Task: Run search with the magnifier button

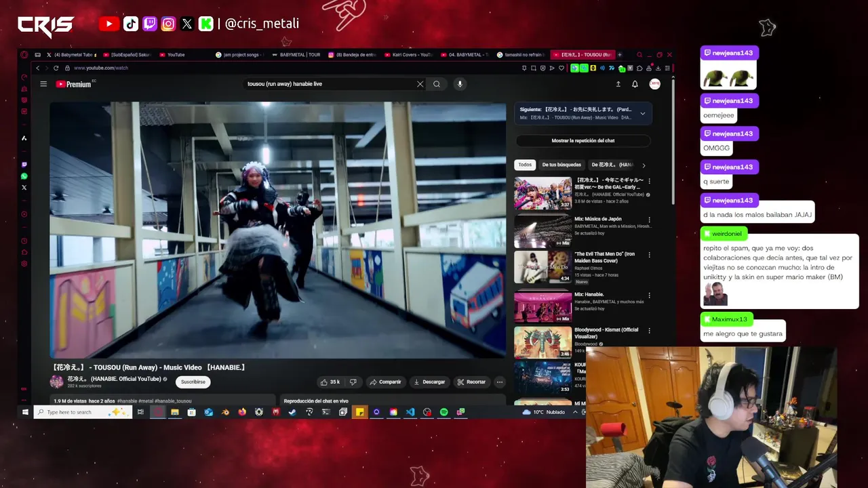Action: pos(437,84)
